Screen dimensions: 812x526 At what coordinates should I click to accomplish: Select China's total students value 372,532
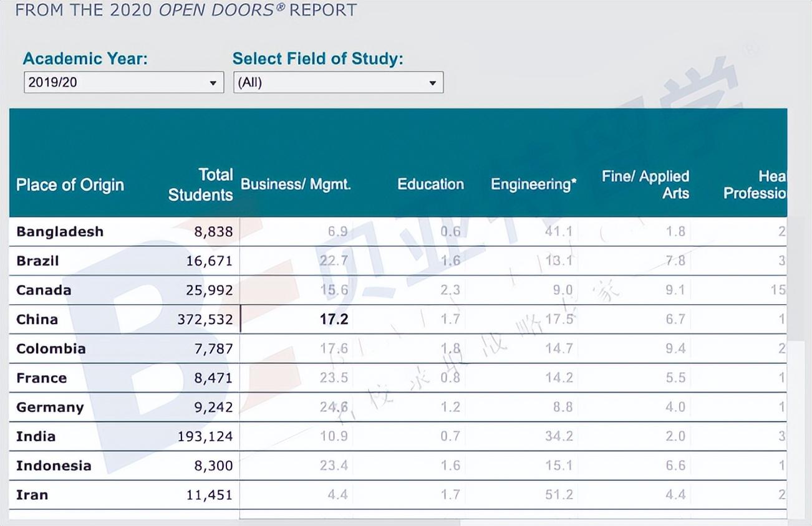(205, 320)
